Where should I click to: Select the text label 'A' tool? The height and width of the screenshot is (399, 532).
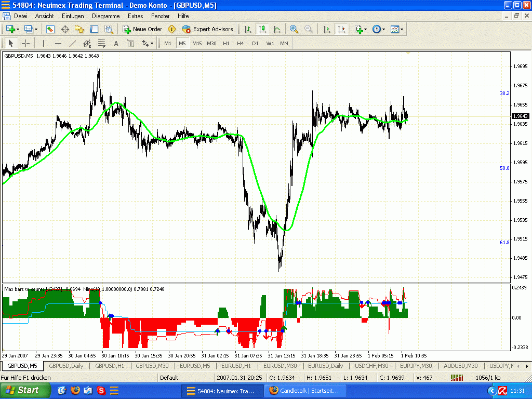116,43
